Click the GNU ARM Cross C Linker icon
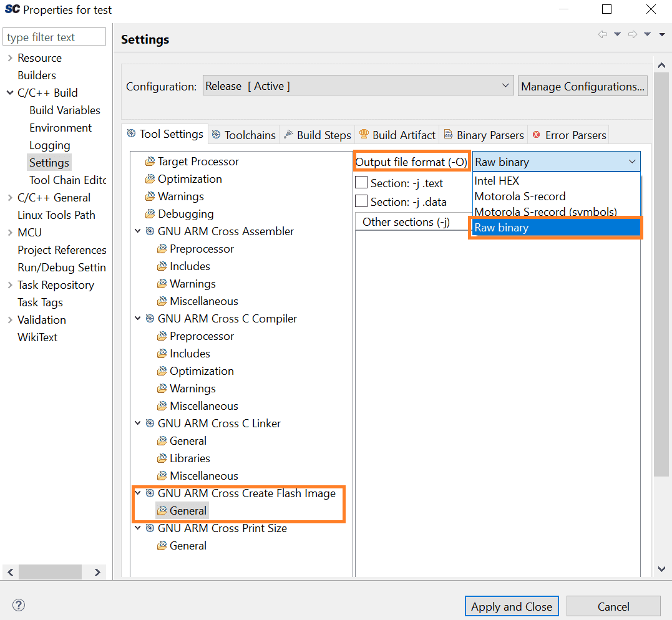Screen dimensions: 672x620 150,424
